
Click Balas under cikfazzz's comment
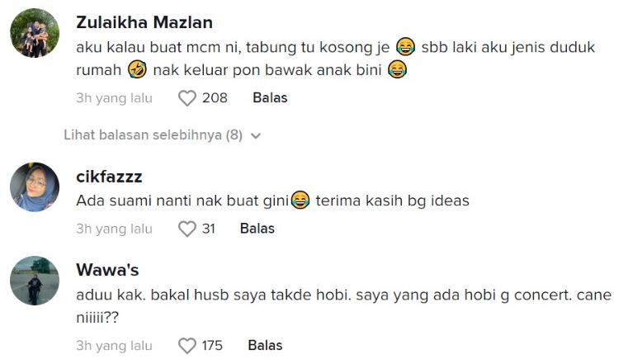pos(257,229)
